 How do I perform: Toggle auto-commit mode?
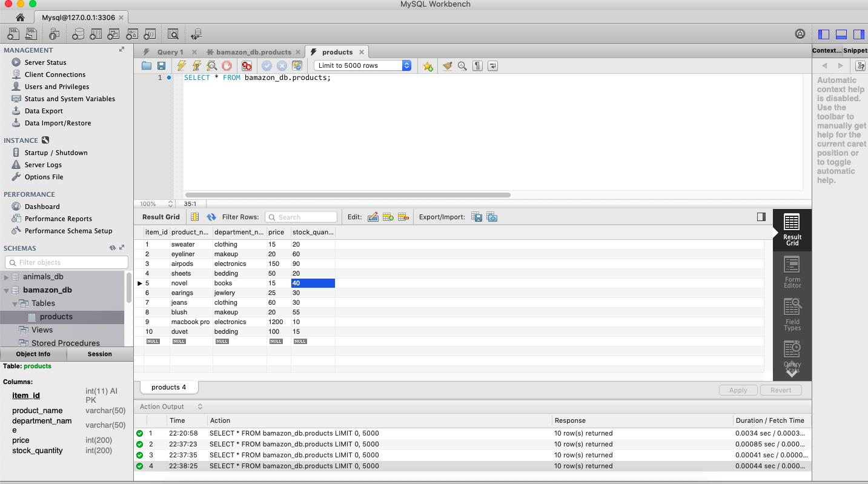(x=297, y=65)
